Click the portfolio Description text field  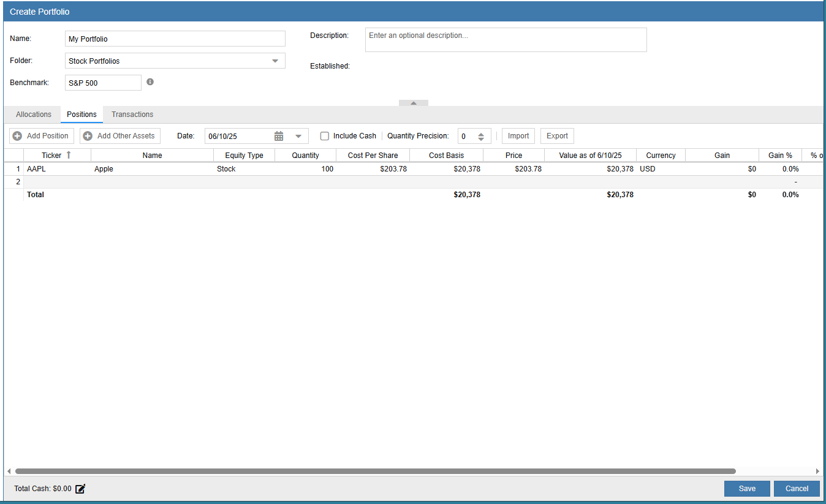click(x=506, y=40)
